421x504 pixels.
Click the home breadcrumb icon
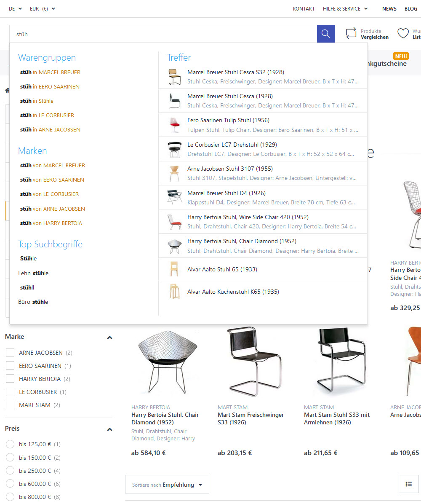coord(7,90)
